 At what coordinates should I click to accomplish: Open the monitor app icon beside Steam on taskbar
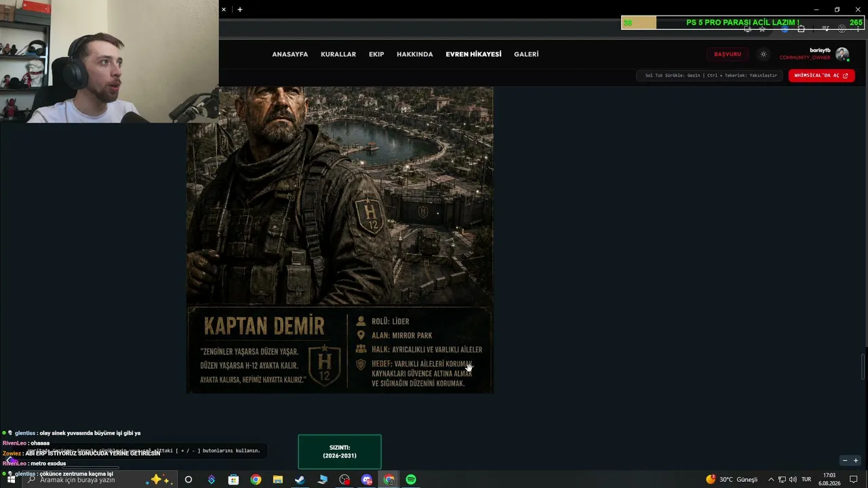[x=322, y=479]
